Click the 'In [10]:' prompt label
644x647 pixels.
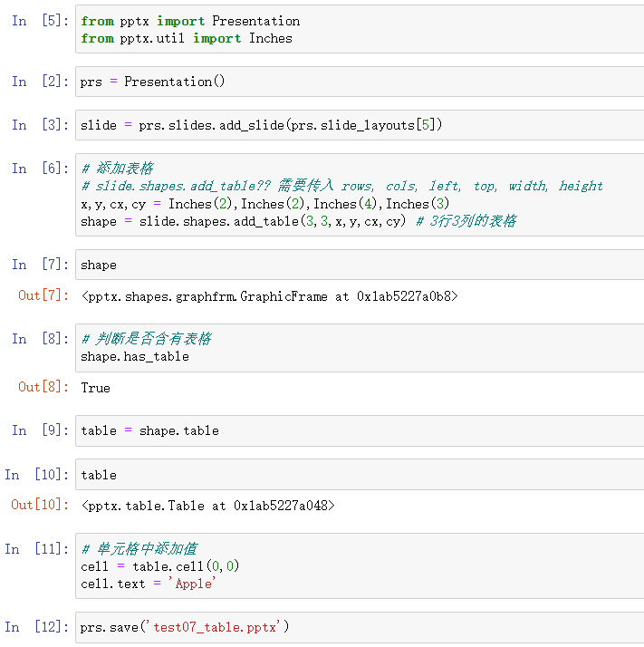[37, 475]
